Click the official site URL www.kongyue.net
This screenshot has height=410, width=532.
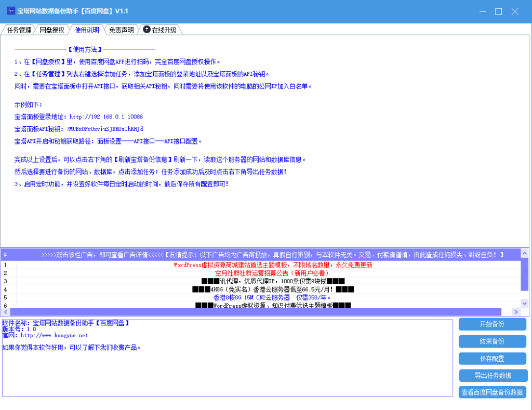coord(54,335)
